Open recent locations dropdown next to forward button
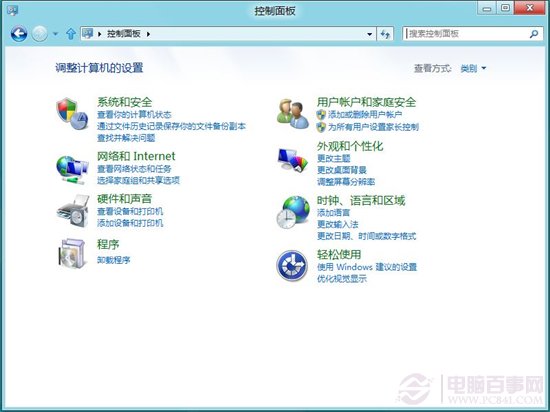Viewport: 550px width, 412px height. 55,34
